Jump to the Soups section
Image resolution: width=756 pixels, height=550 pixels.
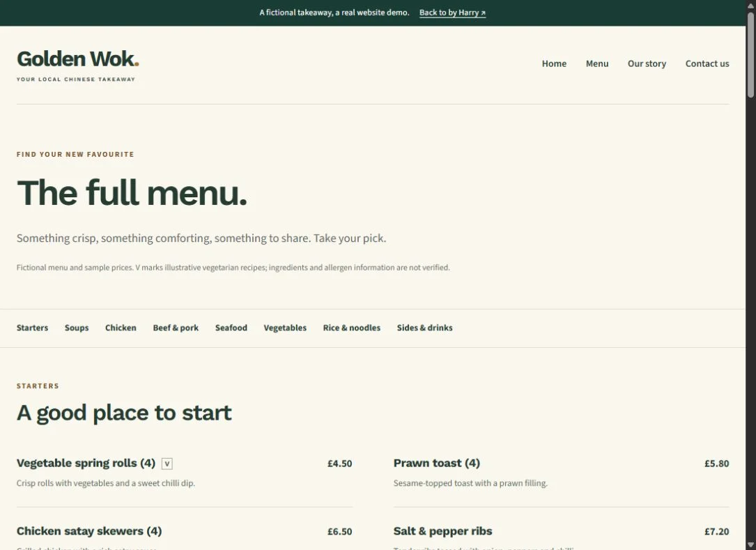[x=77, y=328]
